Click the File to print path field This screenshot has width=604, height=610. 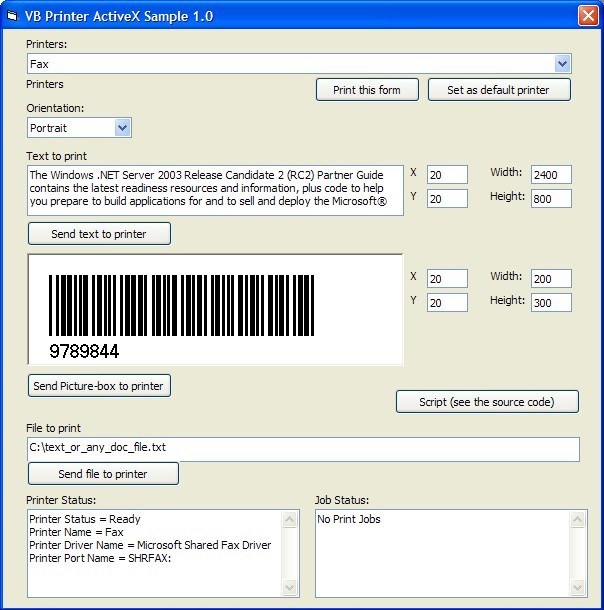(303, 449)
